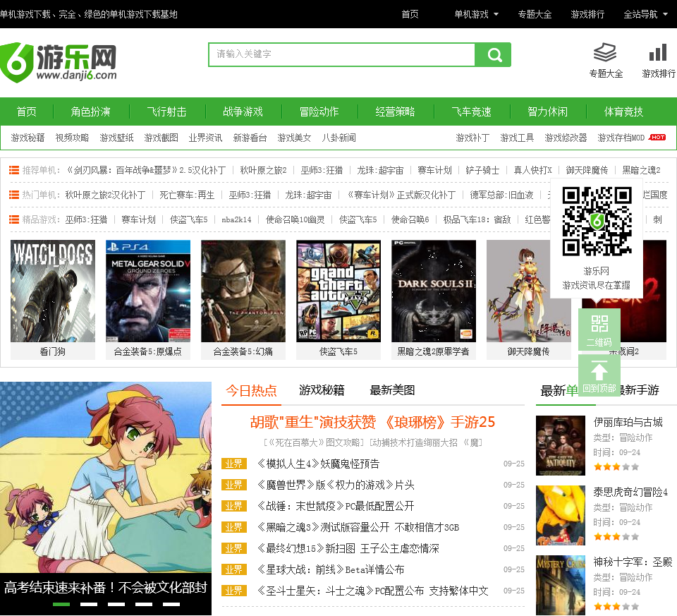Image resolution: width=677 pixels, height=616 pixels.
Task: Expand the 全站导航 dropdown in top bar
Action: click(x=645, y=14)
